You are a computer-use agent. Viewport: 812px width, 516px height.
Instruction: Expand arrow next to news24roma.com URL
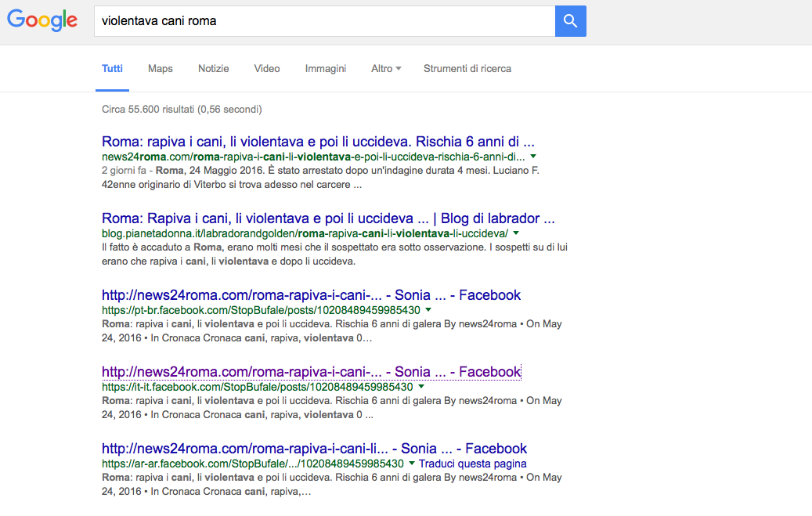(533, 157)
